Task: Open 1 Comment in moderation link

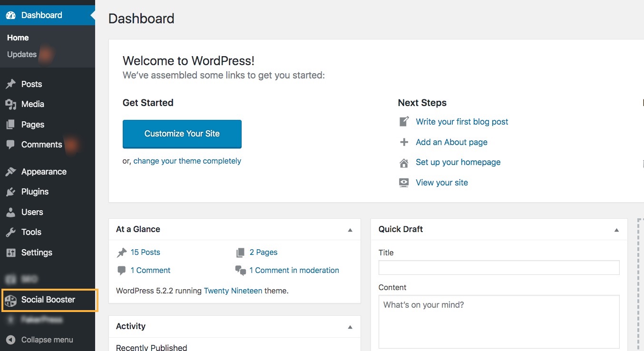Action: [x=294, y=270]
